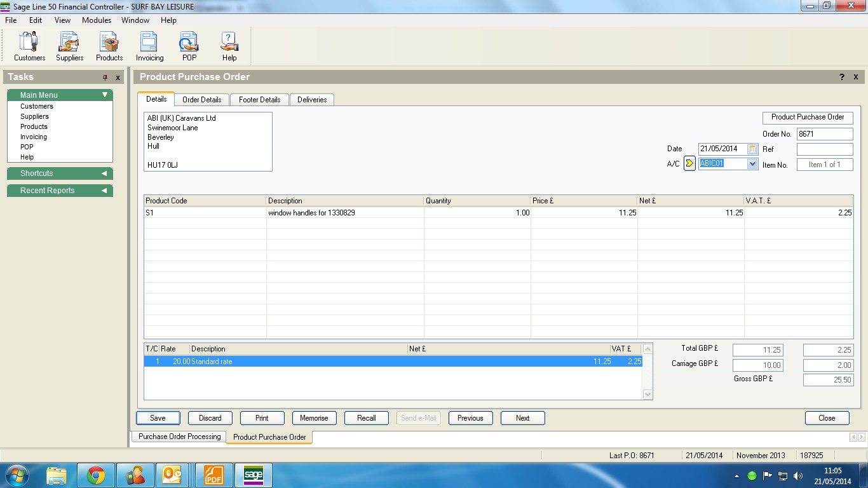Click the yellow arrow button next to A/C
The width and height of the screenshot is (868, 488).
point(689,163)
